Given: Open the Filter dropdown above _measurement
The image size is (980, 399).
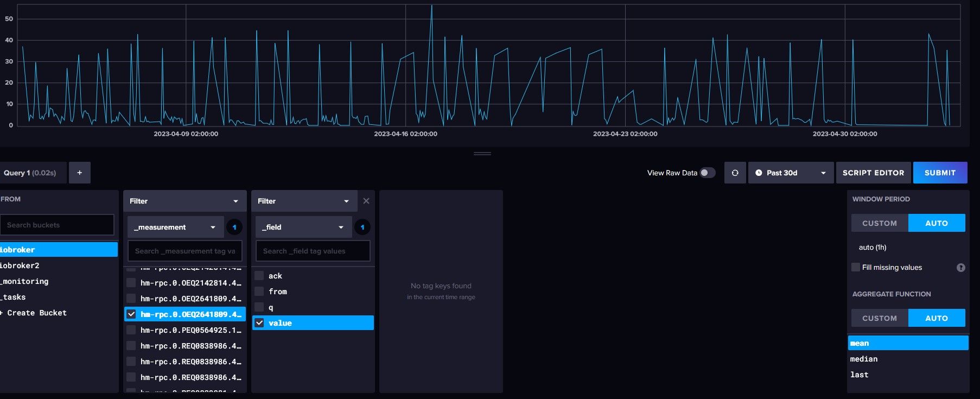Looking at the screenshot, I should tap(184, 201).
